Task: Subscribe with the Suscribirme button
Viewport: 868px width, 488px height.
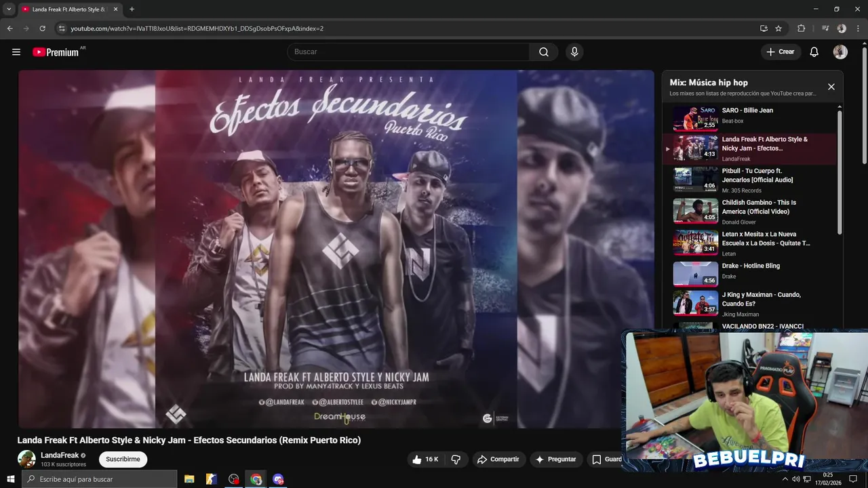Action: [123, 460]
